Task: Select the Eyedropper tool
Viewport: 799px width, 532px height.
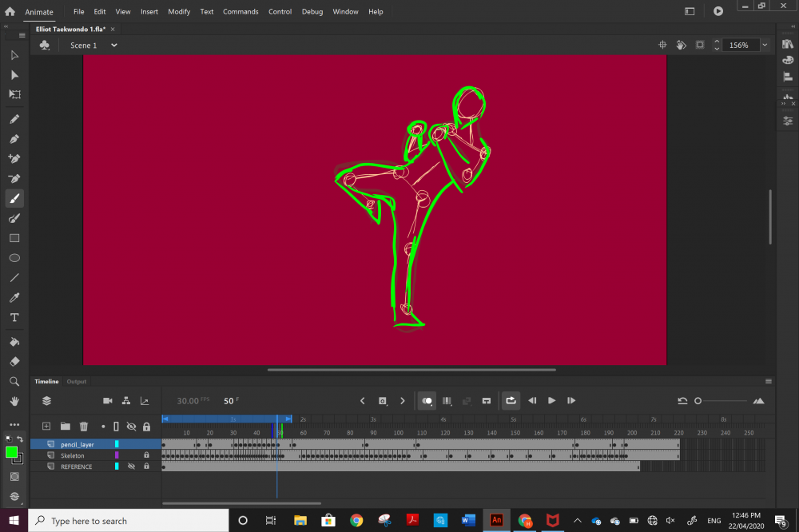Action: click(x=14, y=298)
